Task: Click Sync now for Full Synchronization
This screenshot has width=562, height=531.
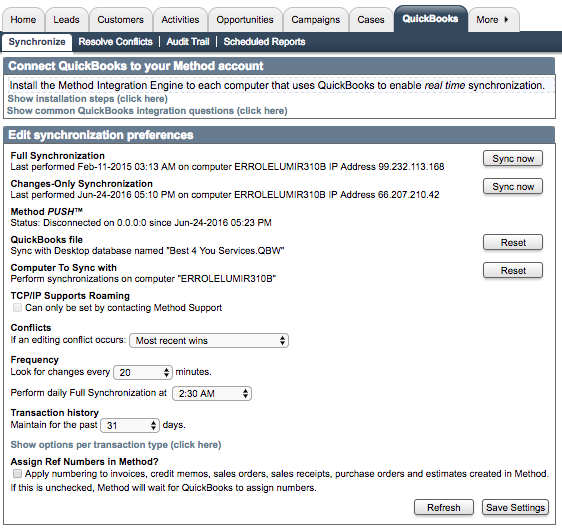Action: (513, 158)
